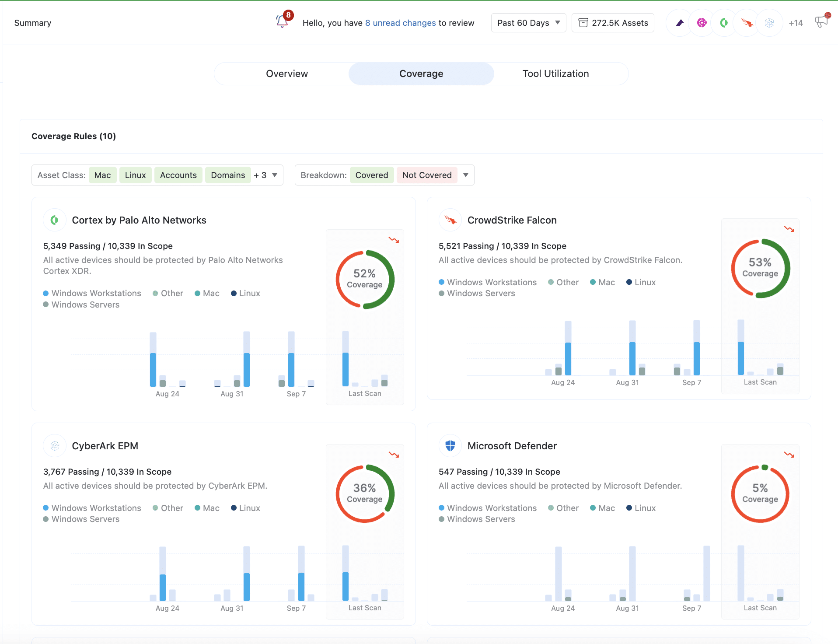
Task: Open the megaphone announcements icon
Action: (x=821, y=21)
